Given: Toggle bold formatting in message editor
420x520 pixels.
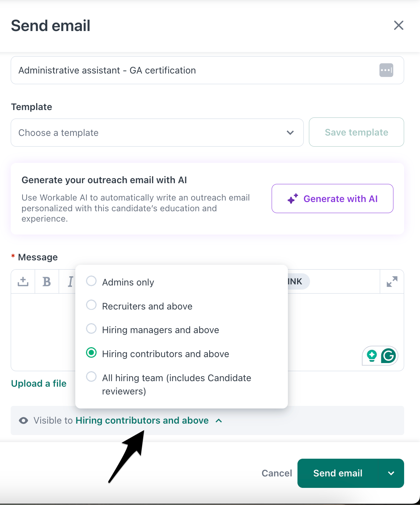Looking at the screenshot, I should [x=47, y=281].
